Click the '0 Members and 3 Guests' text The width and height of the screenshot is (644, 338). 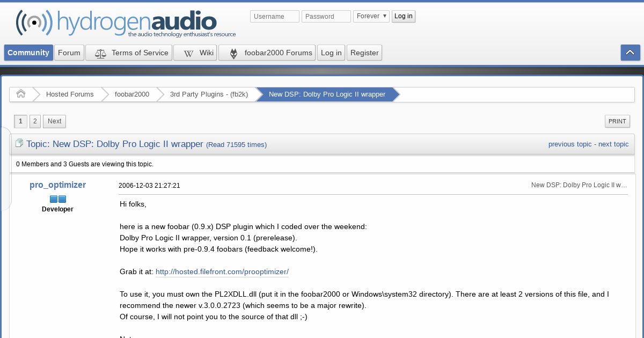click(85, 164)
